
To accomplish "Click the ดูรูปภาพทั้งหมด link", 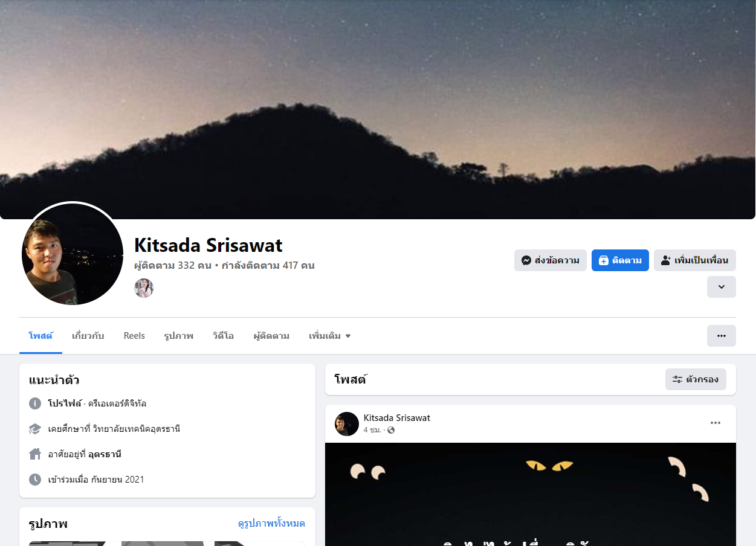I will (x=271, y=524).
